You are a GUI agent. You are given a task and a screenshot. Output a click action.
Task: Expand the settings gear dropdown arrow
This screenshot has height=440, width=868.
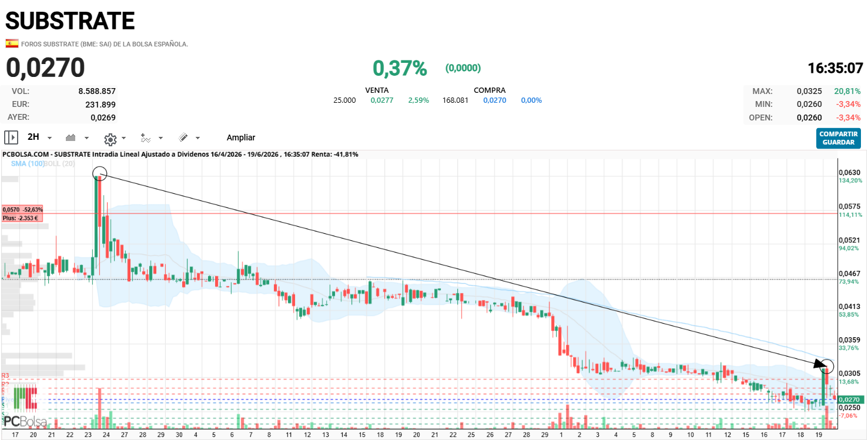click(x=123, y=138)
